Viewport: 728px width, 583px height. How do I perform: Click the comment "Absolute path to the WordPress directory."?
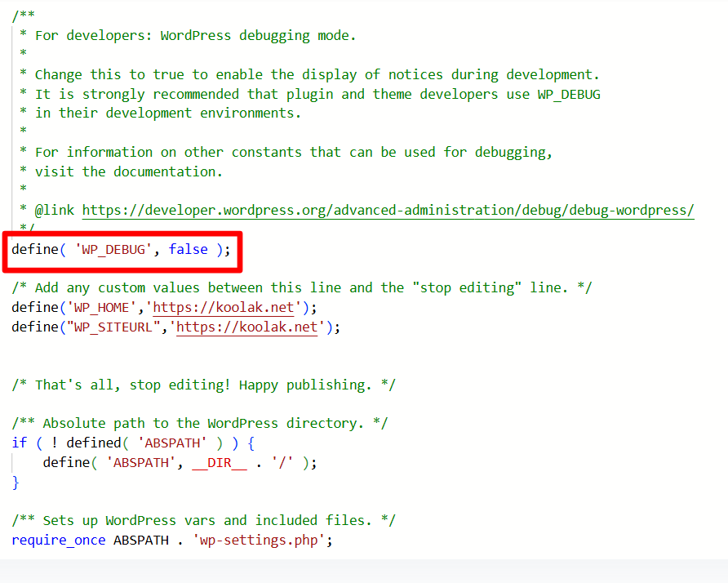point(200,424)
